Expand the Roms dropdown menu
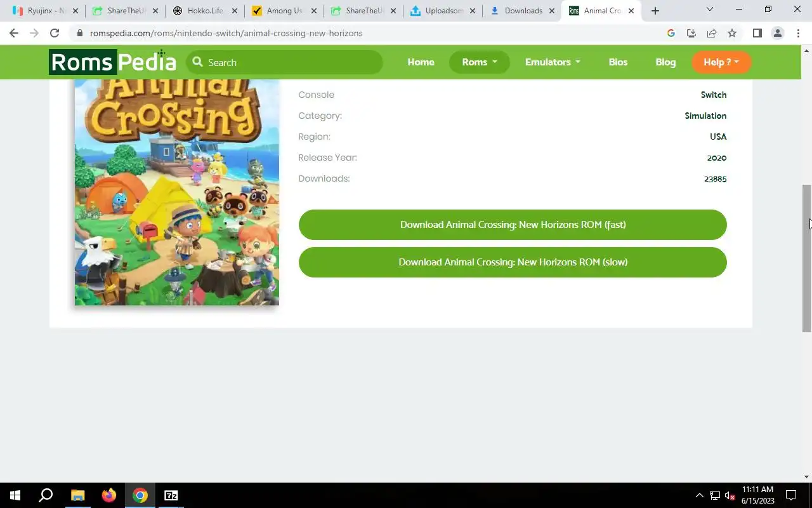Screen dimensions: 812x508 coord(480,62)
